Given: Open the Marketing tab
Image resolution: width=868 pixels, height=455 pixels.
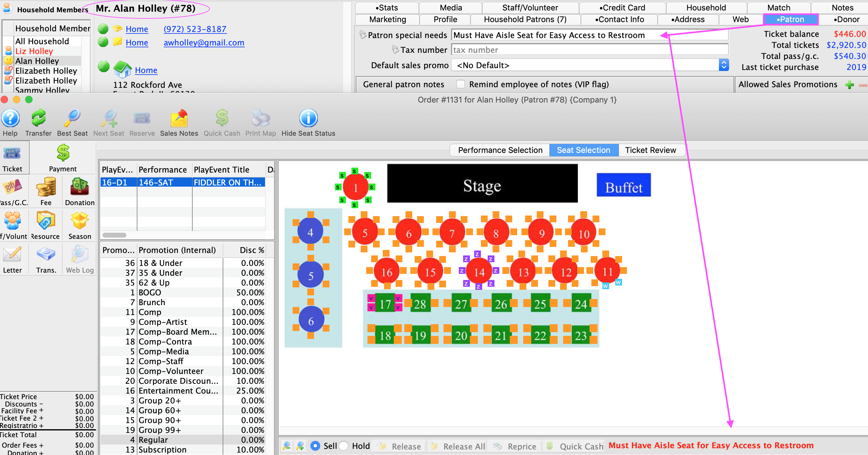Looking at the screenshot, I should [x=387, y=20].
